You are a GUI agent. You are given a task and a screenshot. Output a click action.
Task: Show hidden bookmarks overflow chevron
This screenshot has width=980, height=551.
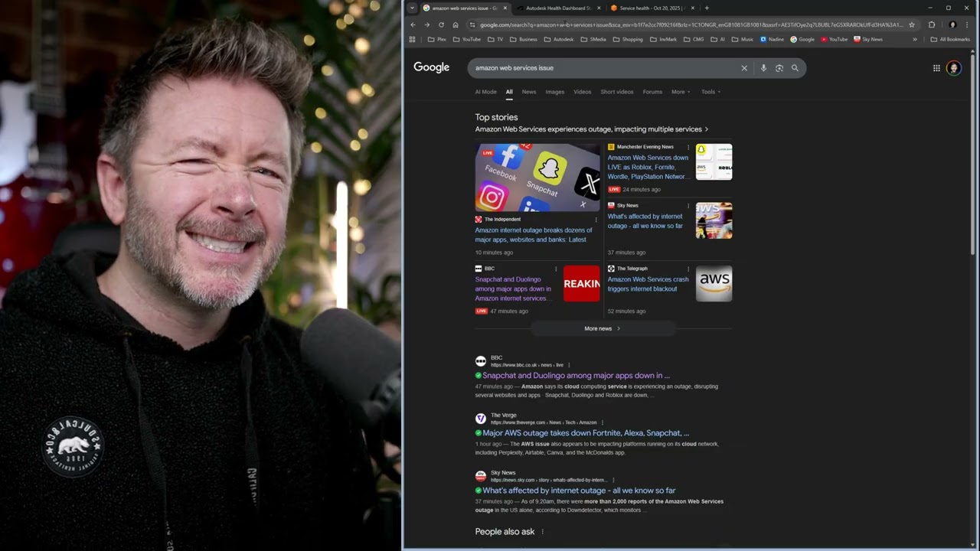(914, 39)
